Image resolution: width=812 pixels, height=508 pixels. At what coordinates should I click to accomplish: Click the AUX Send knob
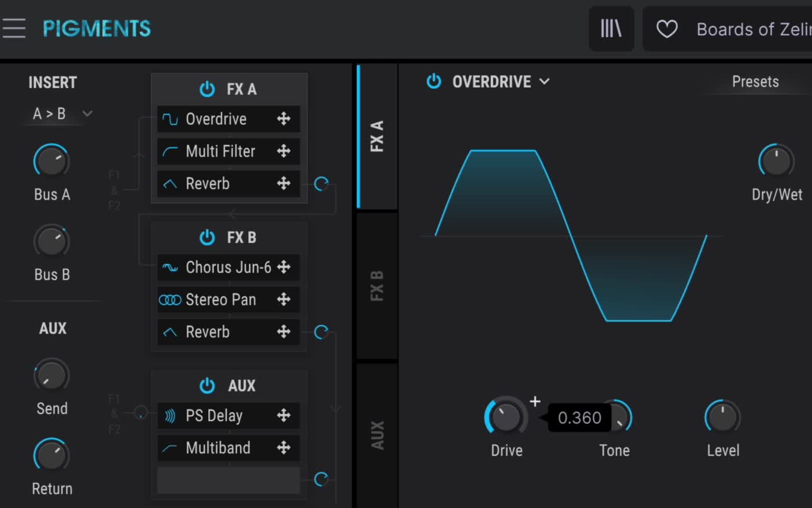point(52,375)
